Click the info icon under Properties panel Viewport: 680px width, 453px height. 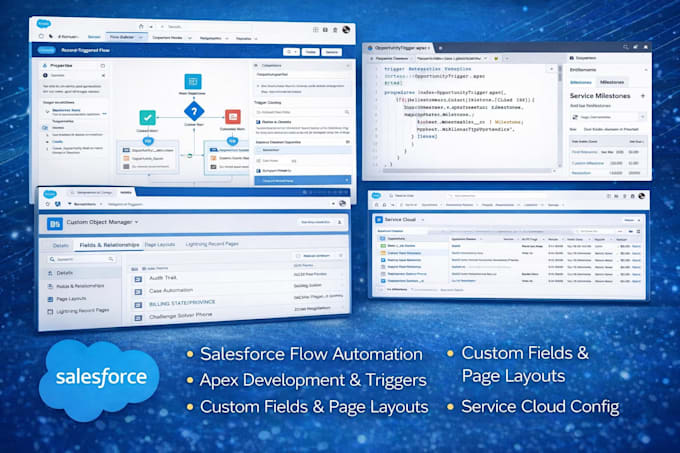45,75
